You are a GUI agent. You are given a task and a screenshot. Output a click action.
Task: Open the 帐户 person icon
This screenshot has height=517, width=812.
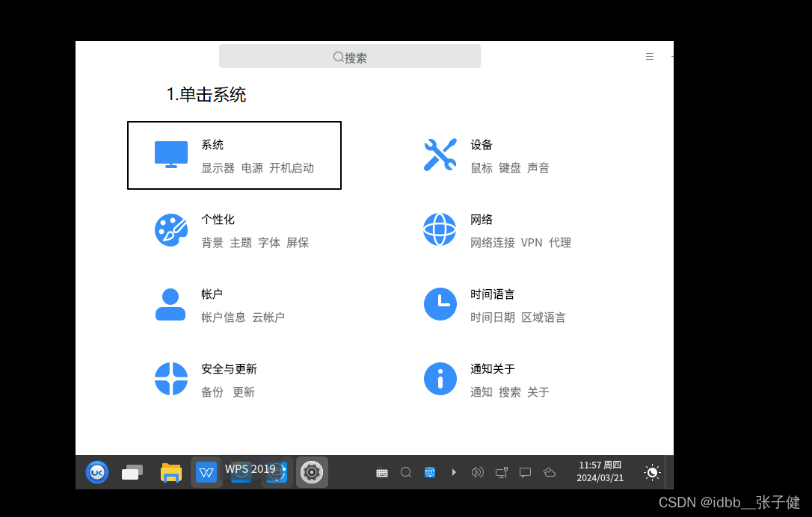pyautogui.click(x=170, y=304)
